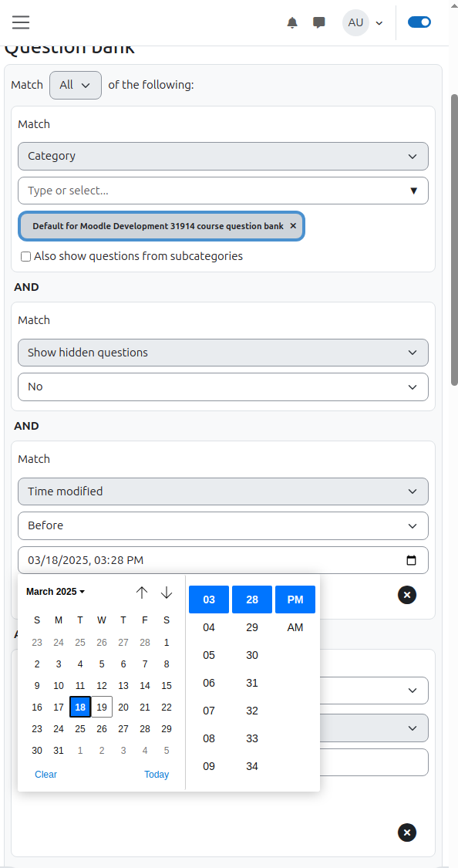Go to next month with down arrow

(x=167, y=593)
